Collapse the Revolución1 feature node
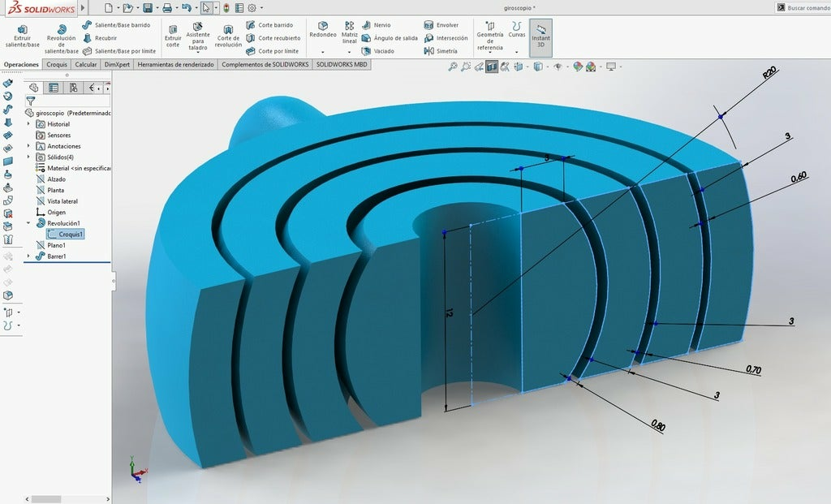Screen dimensions: 831x504 pyautogui.click(x=28, y=223)
